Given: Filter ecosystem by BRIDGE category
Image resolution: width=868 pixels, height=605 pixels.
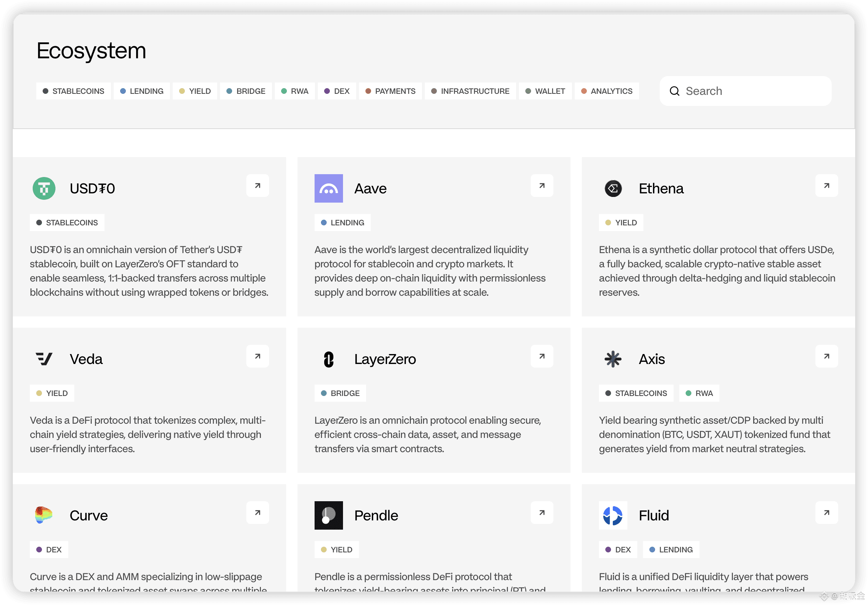Looking at the screenshot, I should click(x=246, y=91).
